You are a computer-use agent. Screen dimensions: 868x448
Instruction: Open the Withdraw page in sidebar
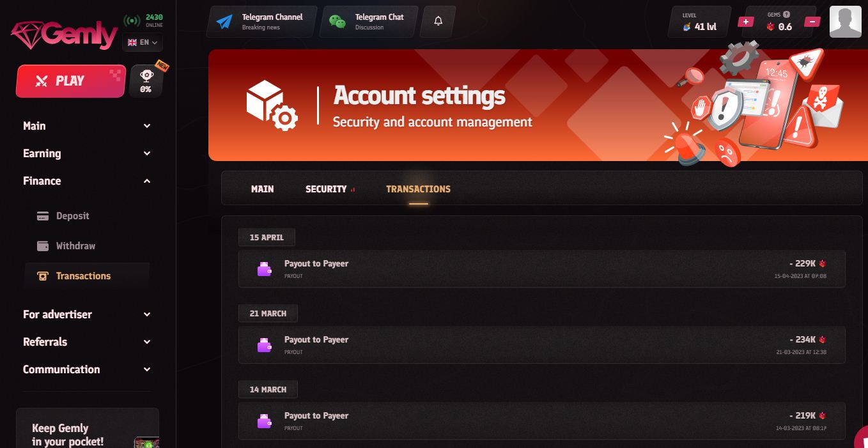click(x=75, y=246)
